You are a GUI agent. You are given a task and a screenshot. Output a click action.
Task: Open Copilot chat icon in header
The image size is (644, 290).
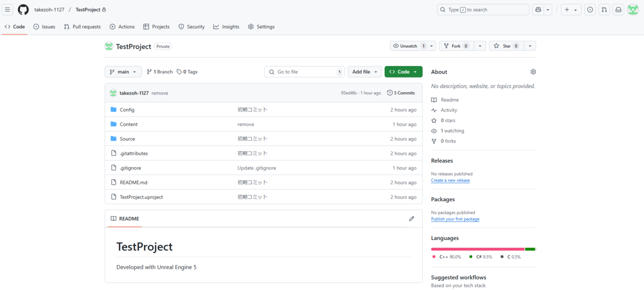point(538,10)
